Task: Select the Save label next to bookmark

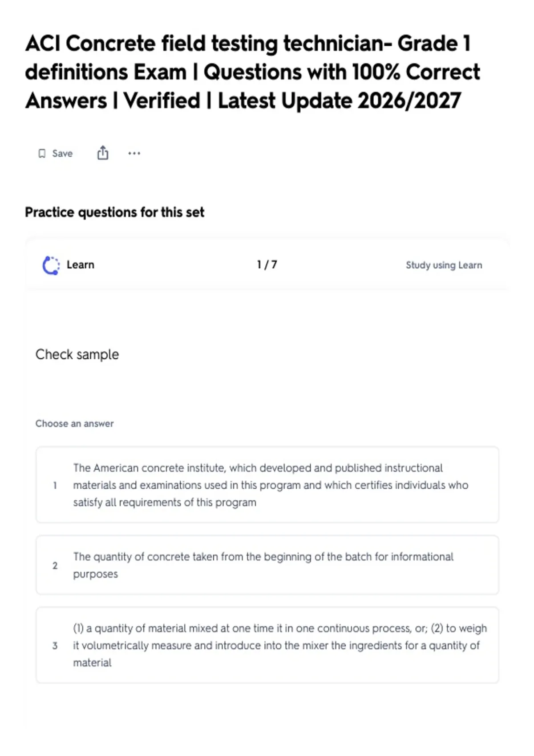Action: pyautogui.click(x=62, y=153)
